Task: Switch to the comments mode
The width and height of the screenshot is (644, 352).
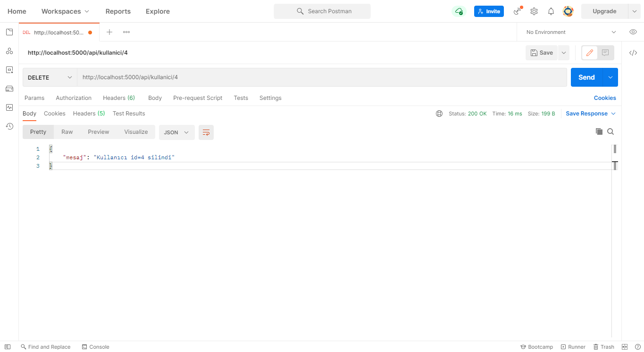Action: [606, 53]
